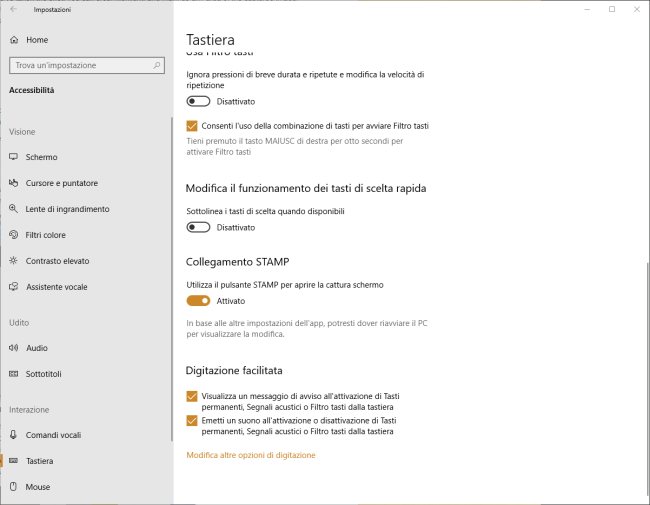Select the Audio speaker icon
Viewport: 650px width, 505px height.
coord(14,347)
